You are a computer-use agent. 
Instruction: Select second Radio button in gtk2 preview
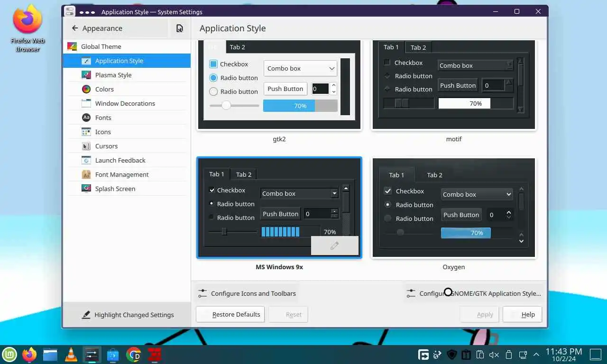coord(213,91)
